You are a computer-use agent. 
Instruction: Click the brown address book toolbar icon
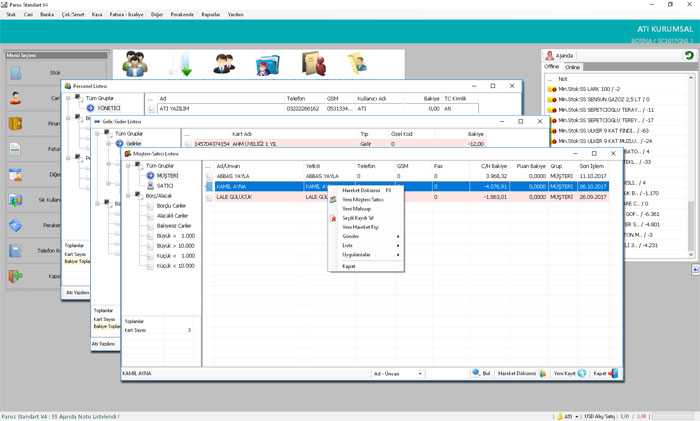coord(313,65)
